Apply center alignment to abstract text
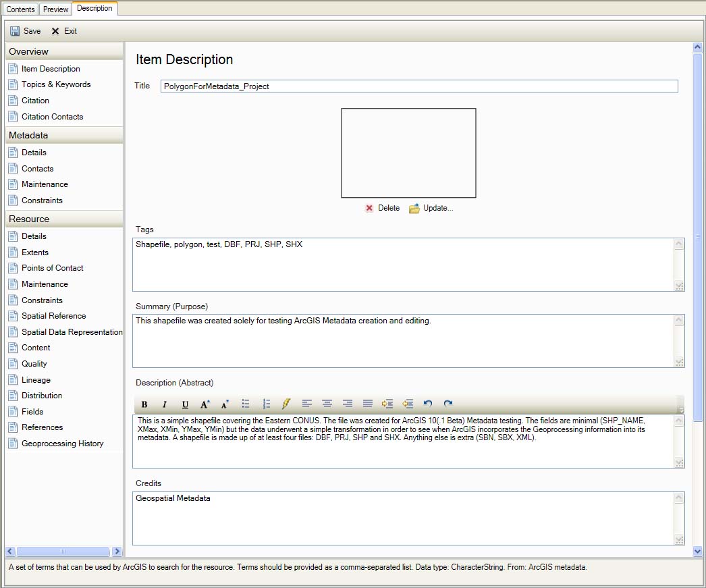 (x=327, y=403)
